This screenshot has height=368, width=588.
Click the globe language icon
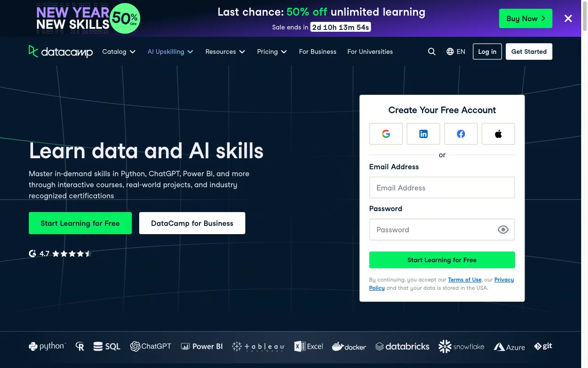(450, 52)
